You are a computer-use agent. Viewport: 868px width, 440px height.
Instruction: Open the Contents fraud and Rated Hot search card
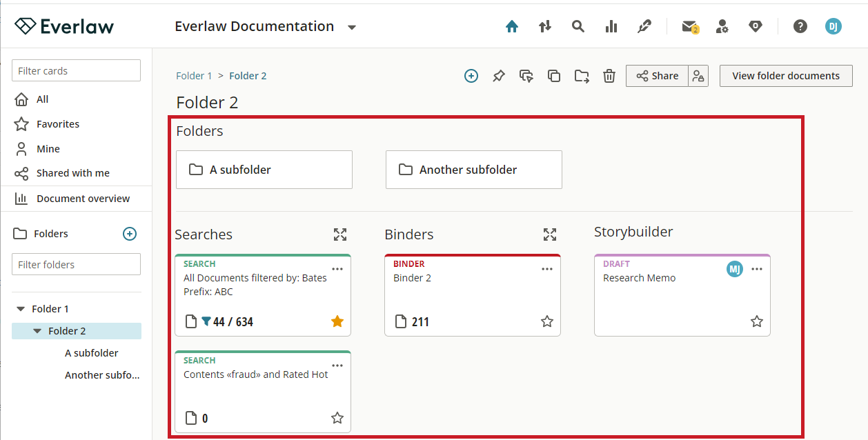pyautogui.click(x=263, y=392)
